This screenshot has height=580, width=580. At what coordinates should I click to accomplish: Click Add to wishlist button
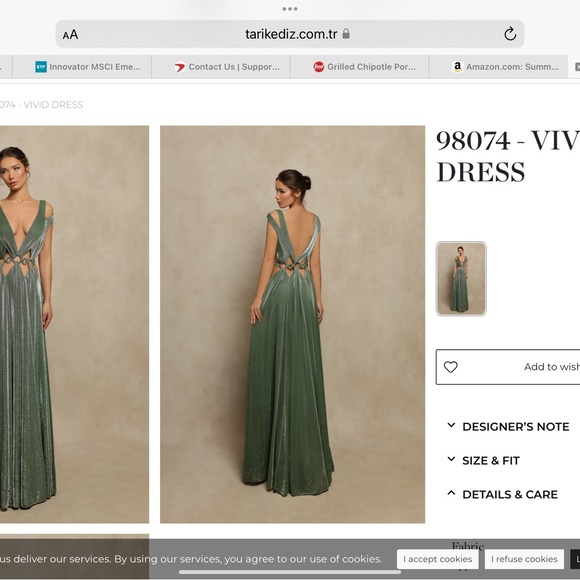[508, 367]
